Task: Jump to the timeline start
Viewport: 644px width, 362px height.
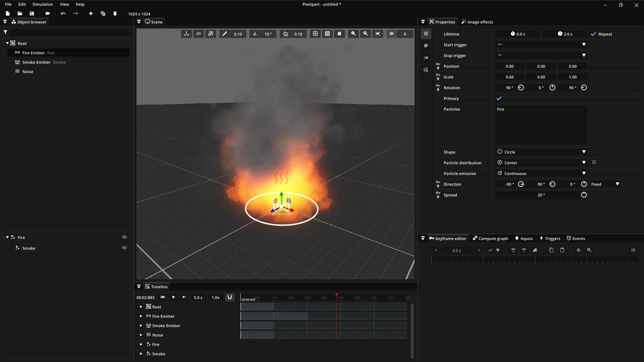Action: [x=163, y=297]
